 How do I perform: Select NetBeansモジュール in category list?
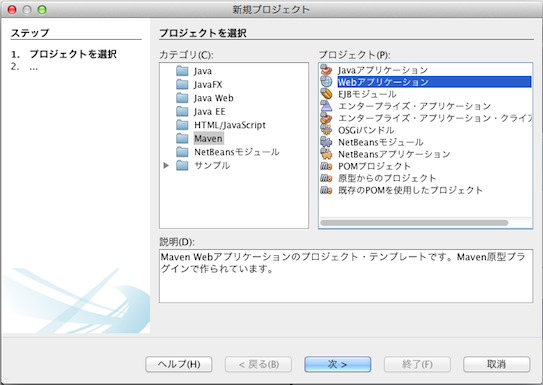click(237, 152)
